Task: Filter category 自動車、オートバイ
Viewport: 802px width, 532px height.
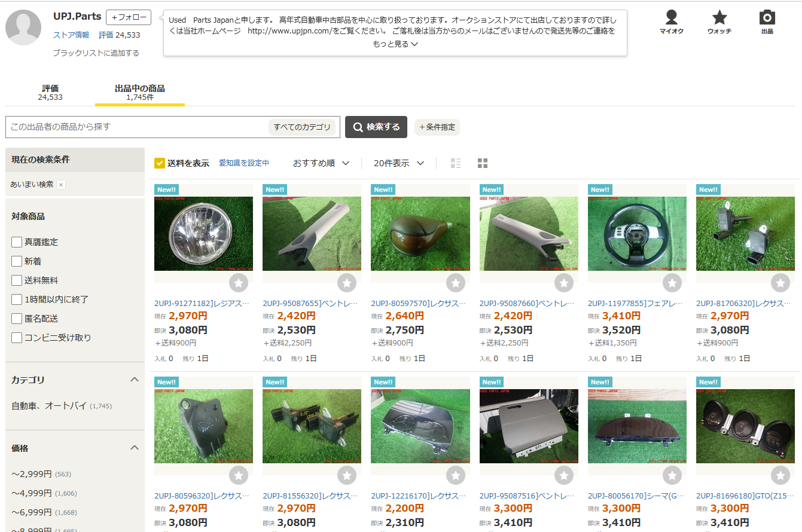Action: point(62,406)
